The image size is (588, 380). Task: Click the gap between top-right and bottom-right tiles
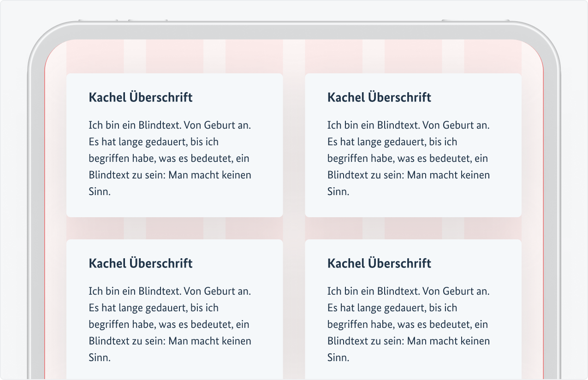(x=413, y=228)
